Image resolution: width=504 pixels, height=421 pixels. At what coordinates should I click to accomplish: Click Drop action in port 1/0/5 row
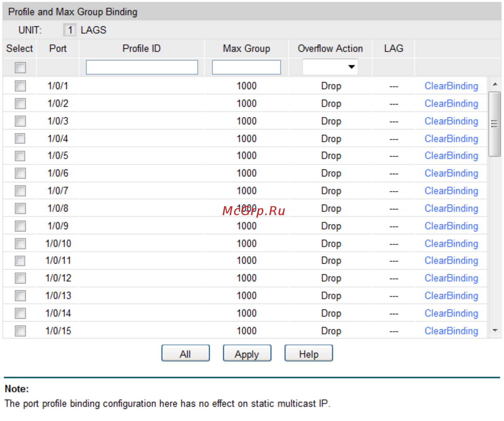(x=331, y=156)
